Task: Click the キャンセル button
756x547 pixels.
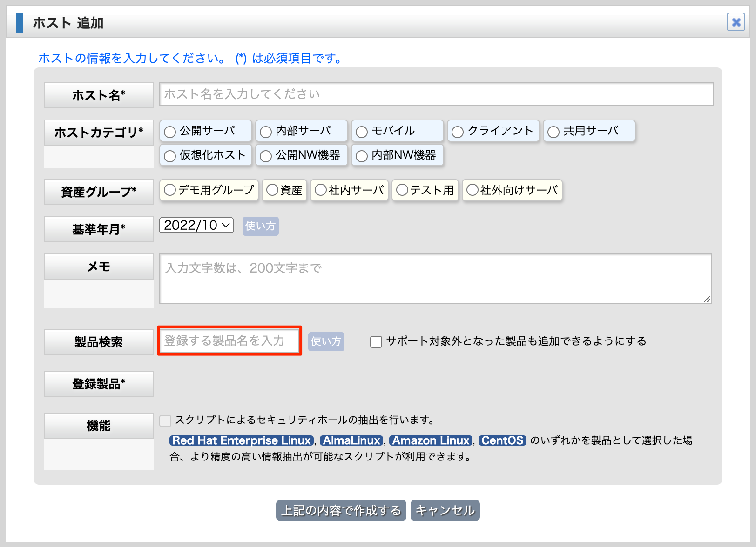Action: [445, 511]
